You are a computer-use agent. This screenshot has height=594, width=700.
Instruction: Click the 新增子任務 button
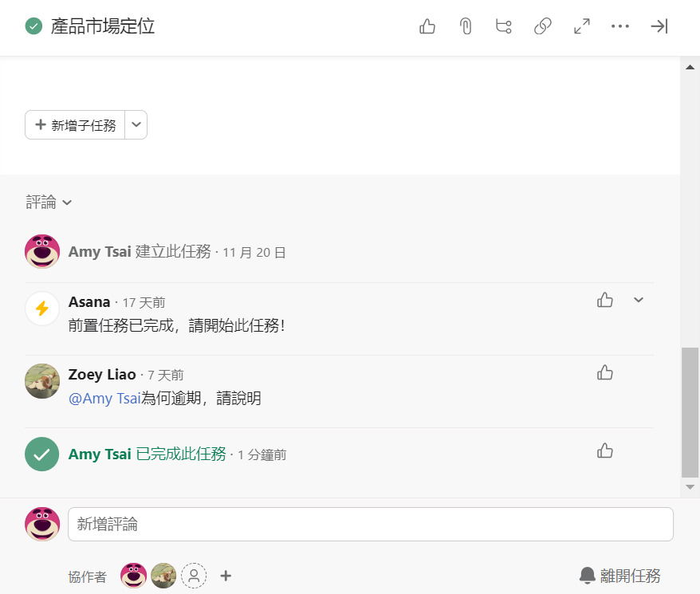click(x=75, y=125)
